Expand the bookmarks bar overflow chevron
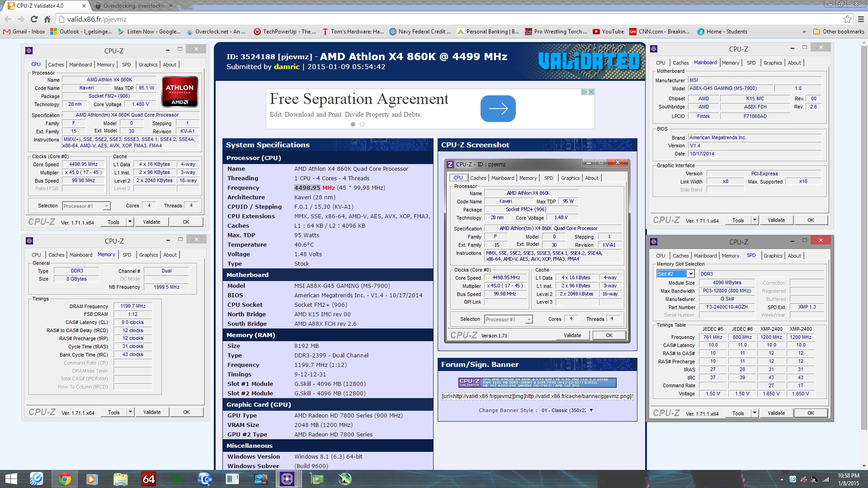868x488 pixels. 804,32
